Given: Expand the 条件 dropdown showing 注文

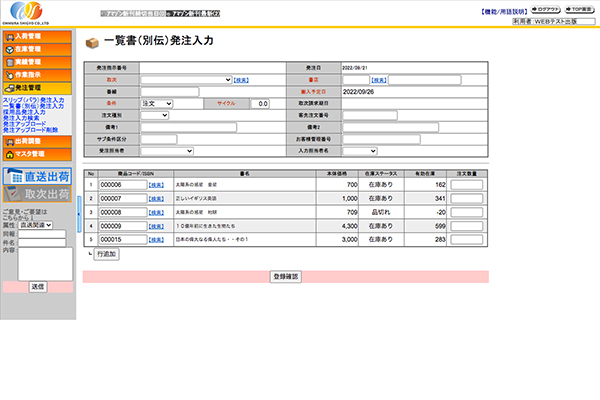Looking at the screenshot, I should click(157, 104).
